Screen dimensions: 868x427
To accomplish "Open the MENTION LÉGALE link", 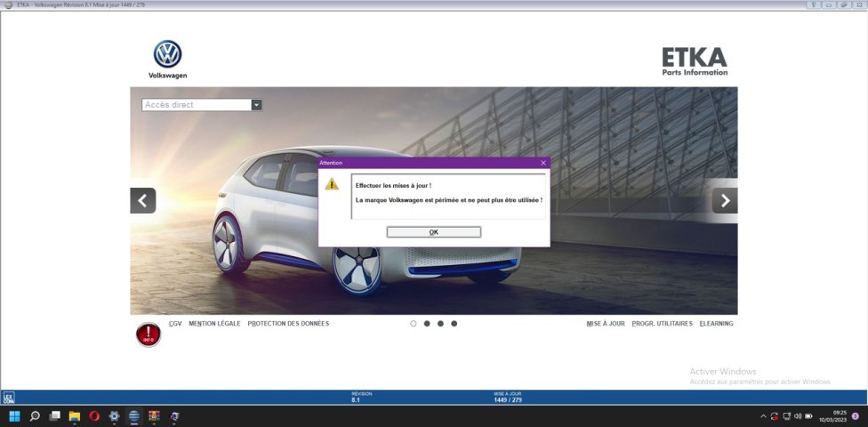I will [x=215, y=324].
